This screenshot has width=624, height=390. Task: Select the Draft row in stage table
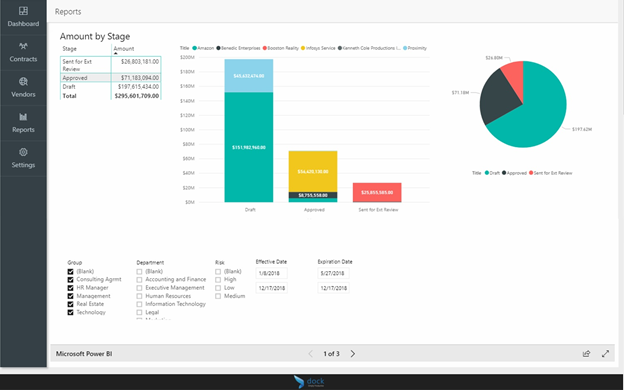tap(111, 86)
